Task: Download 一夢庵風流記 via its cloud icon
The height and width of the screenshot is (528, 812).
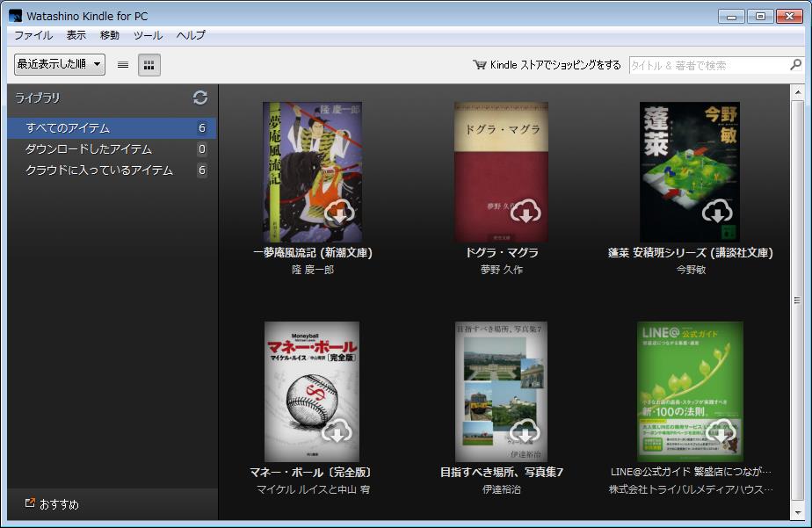Action: coord(339,213)
